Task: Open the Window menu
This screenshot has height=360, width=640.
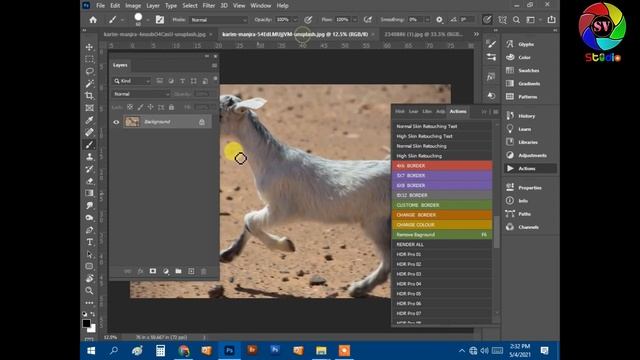Action: [x=261, y=6]
